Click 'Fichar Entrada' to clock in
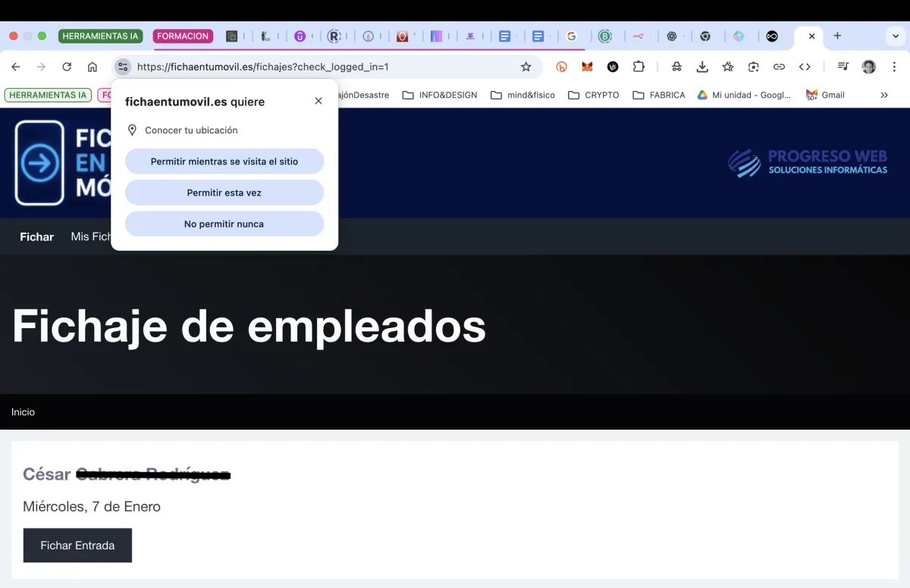 pyautogui.click(x=77, y=545)
